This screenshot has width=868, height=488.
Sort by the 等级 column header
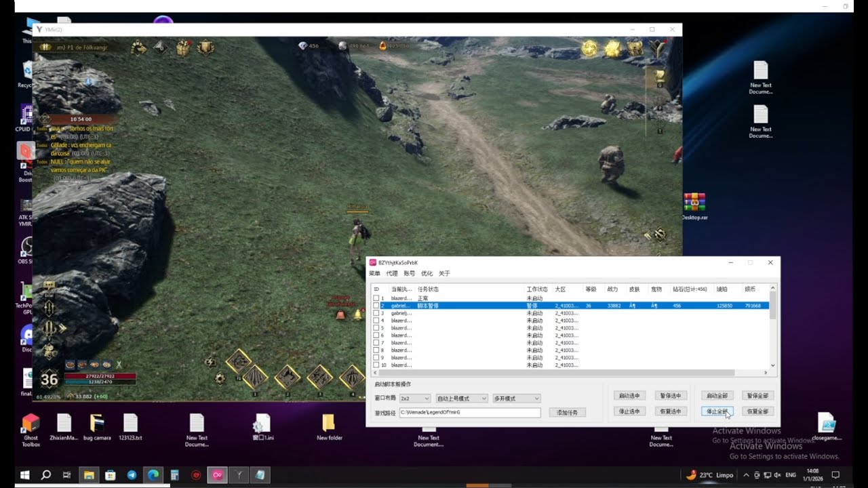pos(593,289)
